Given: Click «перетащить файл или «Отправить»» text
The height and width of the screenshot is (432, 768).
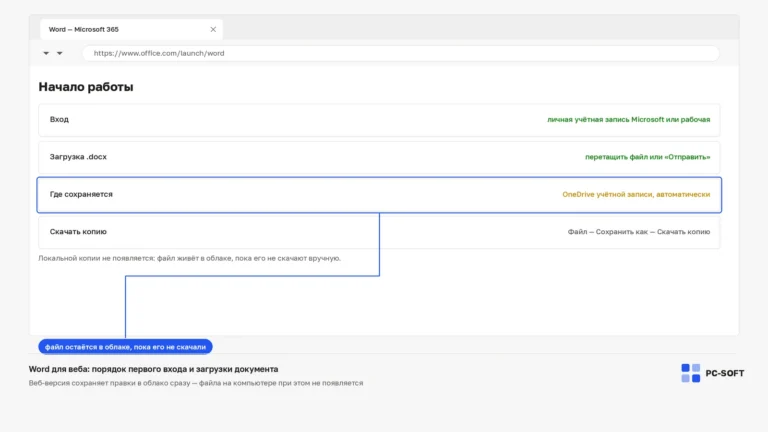Looking at the screenshot, I should (x=648, y=157).
